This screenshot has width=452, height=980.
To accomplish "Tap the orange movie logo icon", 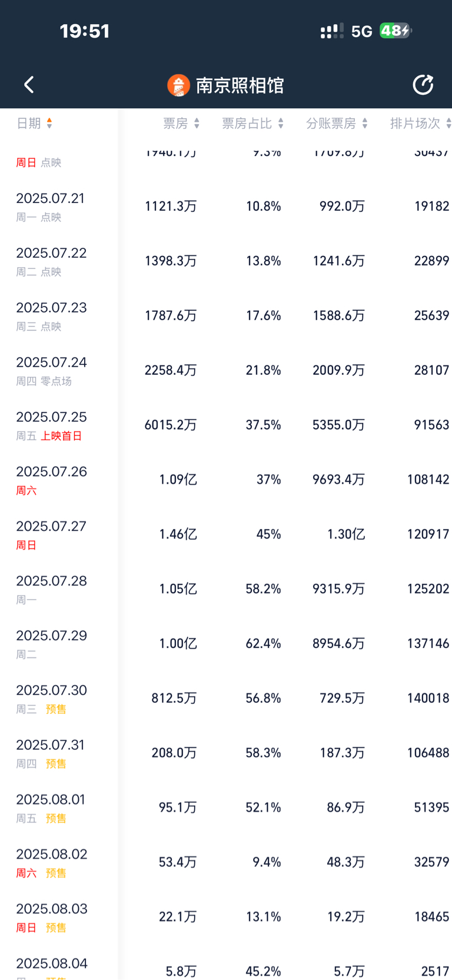I will [178, 85].
